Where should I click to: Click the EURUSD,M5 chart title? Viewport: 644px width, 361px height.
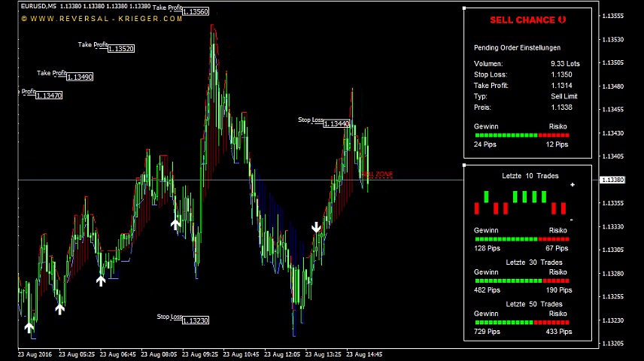click(38, 6)
